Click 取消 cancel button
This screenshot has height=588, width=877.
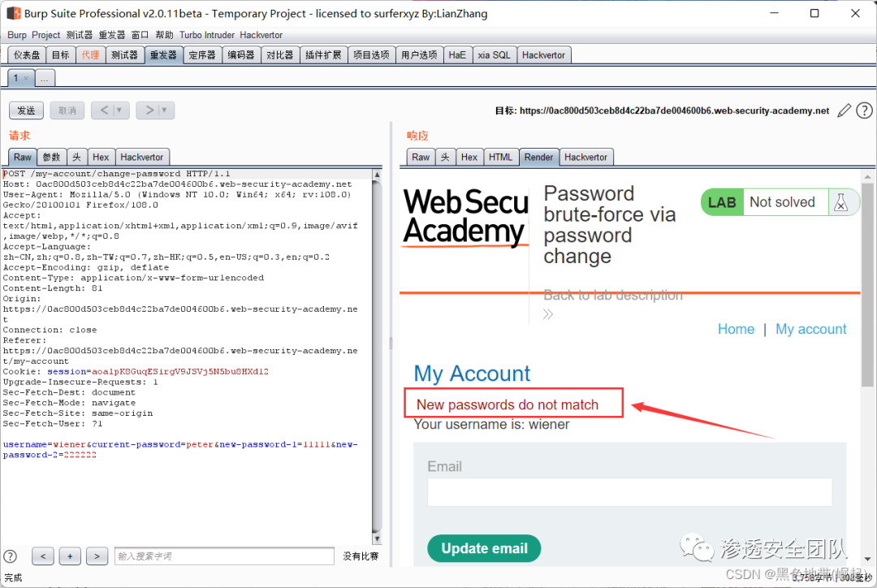67,110
